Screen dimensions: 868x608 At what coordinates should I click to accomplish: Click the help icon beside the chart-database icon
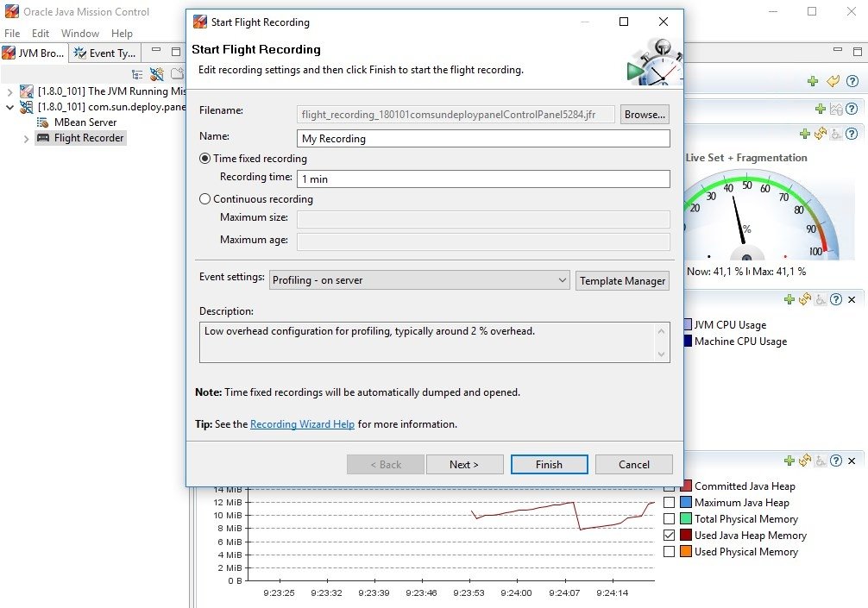click(852, 109)
